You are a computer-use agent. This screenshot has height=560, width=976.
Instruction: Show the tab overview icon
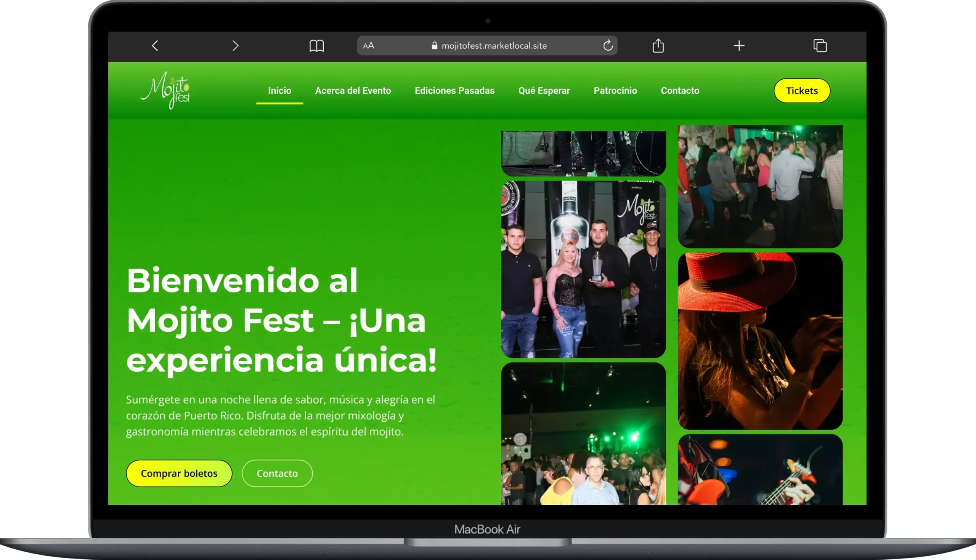pos(820,46)
